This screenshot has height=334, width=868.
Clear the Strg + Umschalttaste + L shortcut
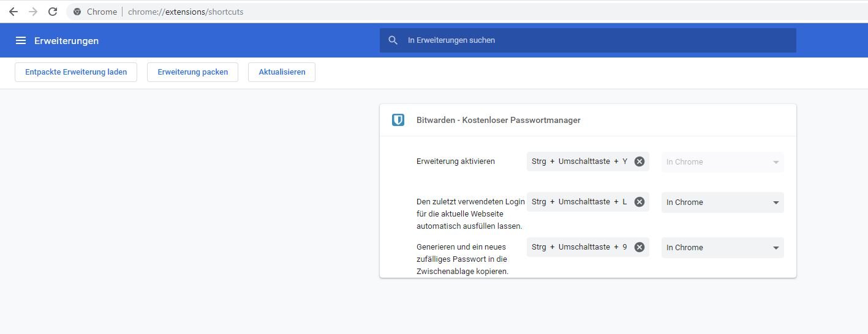point(639,202)
